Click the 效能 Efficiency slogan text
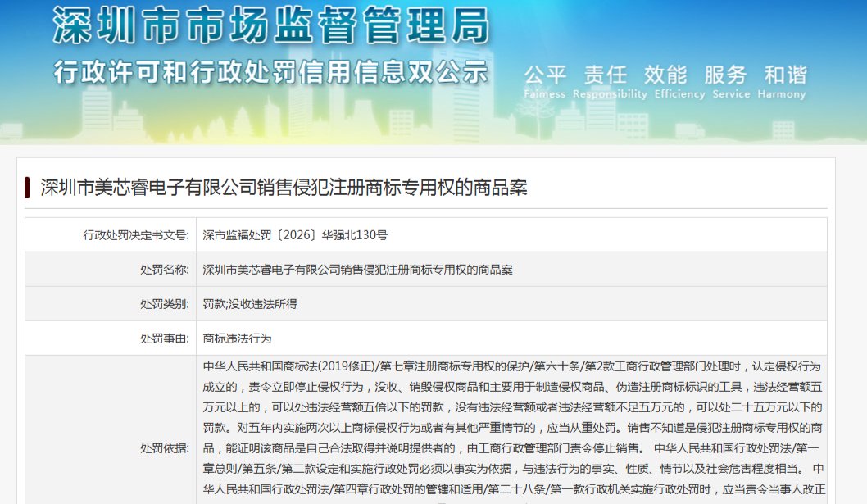867x504 pixels. pyautogui.click(x=679, y=82)
